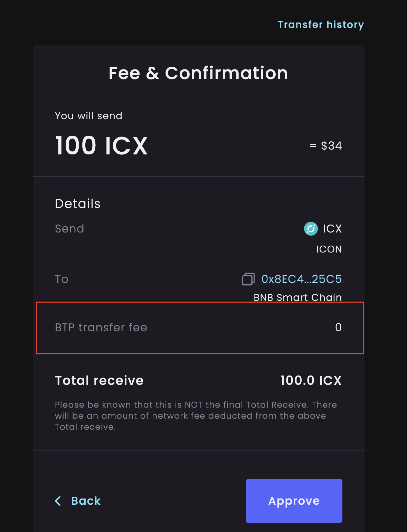Click the $34 converted value
This screenshot has width=407, height=532.
(x=326, y=145)
